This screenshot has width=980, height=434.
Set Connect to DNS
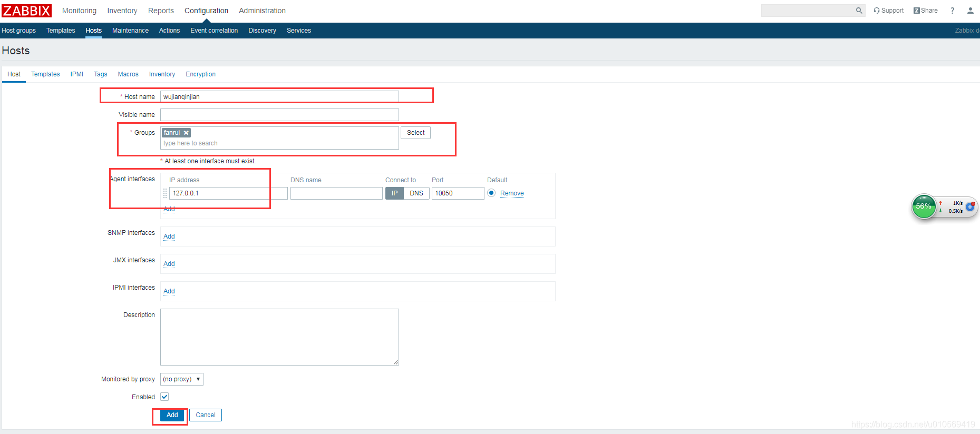tap(416, 193)
